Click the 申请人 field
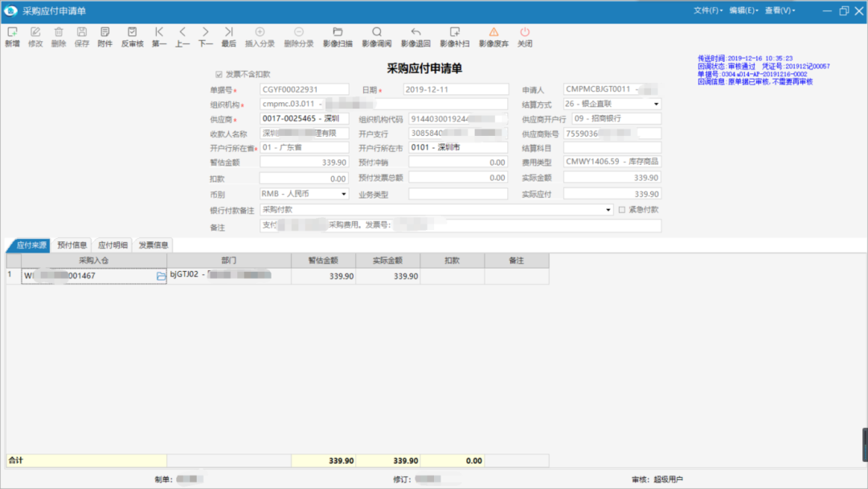The image size is (868, 489). tap(612, 89)
